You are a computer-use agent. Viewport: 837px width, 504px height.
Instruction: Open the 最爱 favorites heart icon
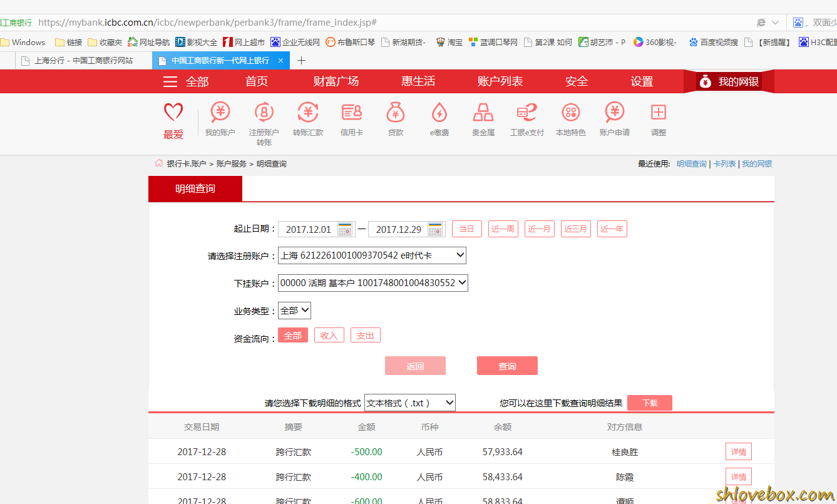pyautogui.click(x=173, y=113)
